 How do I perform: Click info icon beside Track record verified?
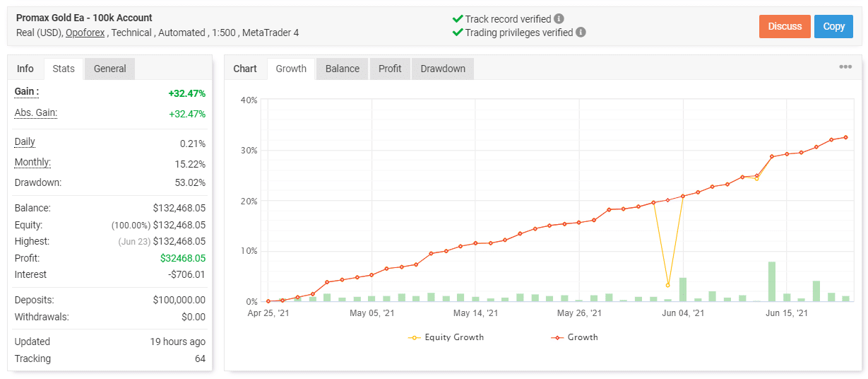click(559, 18)
